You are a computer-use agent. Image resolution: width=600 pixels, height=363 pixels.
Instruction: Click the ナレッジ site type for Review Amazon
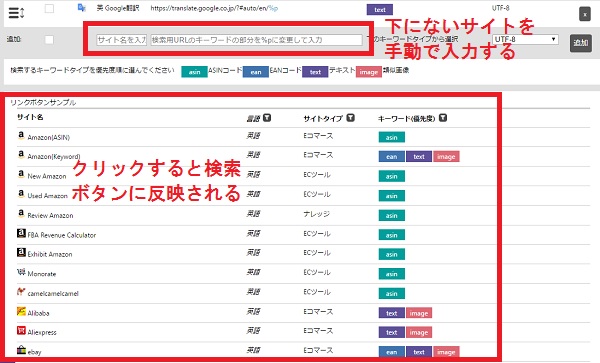click(316, 214)
